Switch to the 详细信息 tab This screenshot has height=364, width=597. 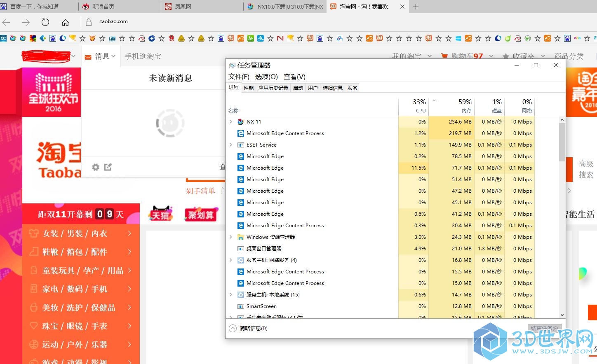click(x=333, y=88)
